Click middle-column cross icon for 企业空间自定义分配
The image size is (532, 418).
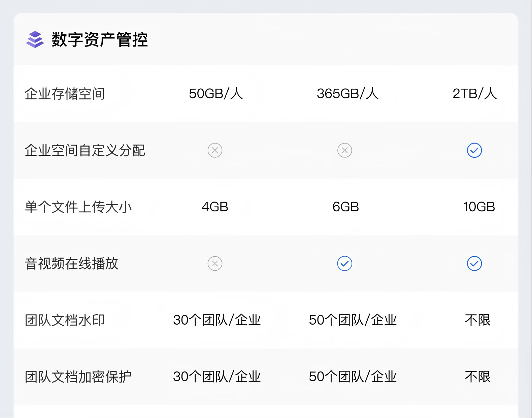[x=344, y=150]
